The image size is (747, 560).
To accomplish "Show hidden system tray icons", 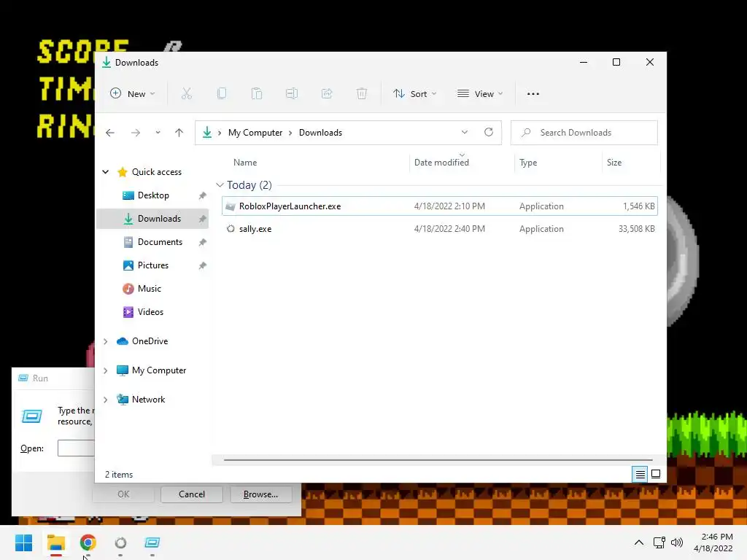I will point(639,542).
